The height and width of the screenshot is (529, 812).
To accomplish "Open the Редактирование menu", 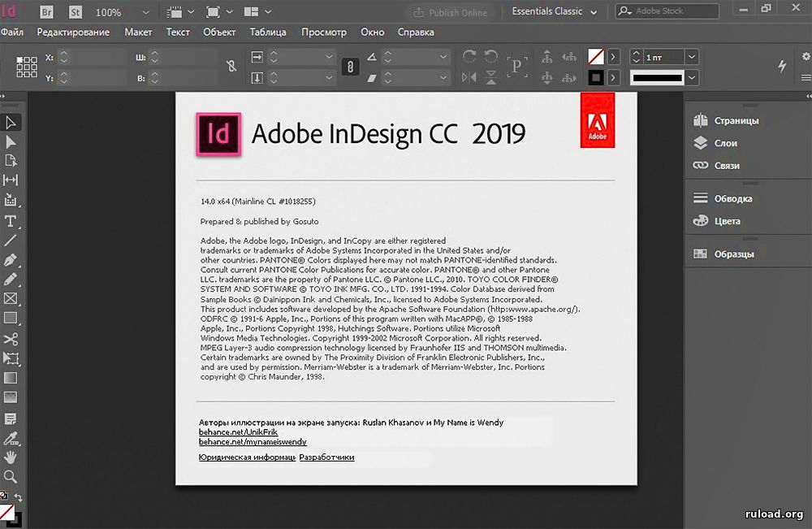I will pos(73,33).
